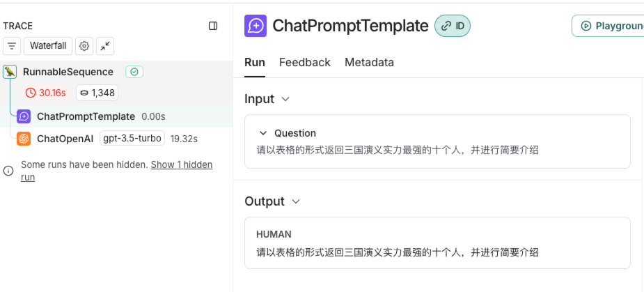Viewport: 644px width, 292px height.
Task: Switch to the Metadata tab
Action: coord(369,62)
